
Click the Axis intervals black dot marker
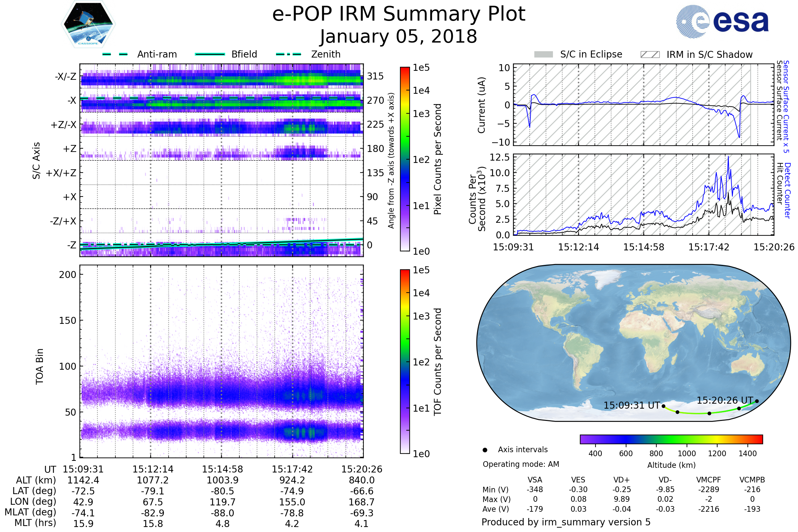pyautogui.click(x=485, y=450)
